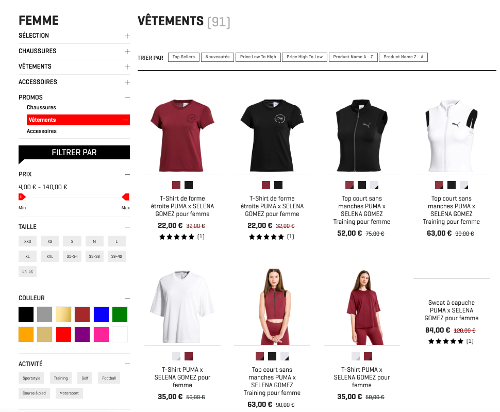Collapse the PROMOS section minus icon
This screenshot has height=412, width=500.
[x=127, y=97]
